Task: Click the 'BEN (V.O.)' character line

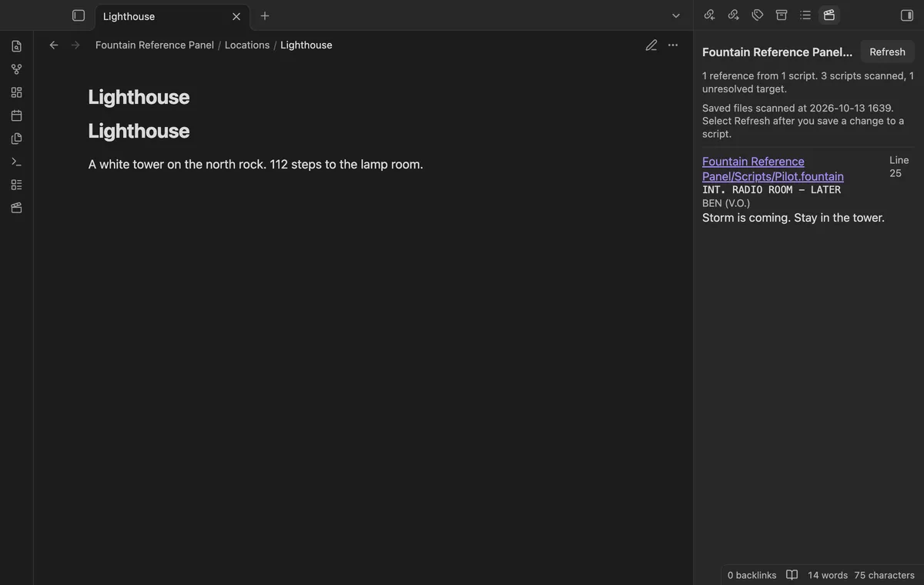Action: click(726, 203)
